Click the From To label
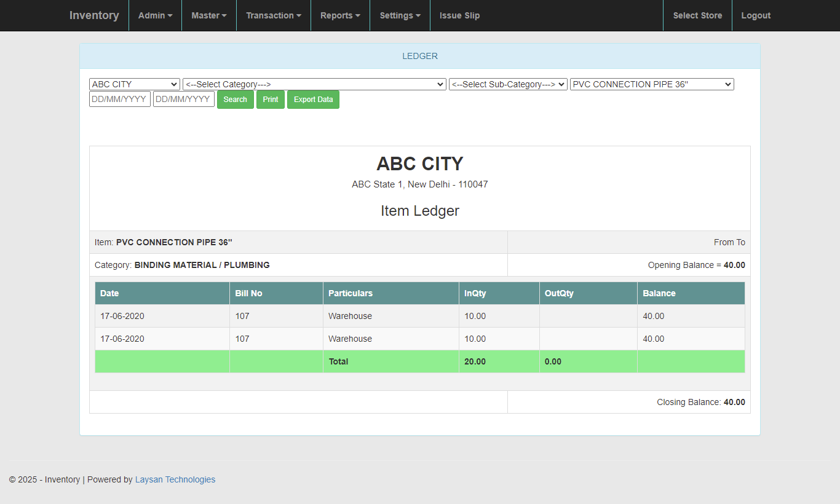 [729, 242]
